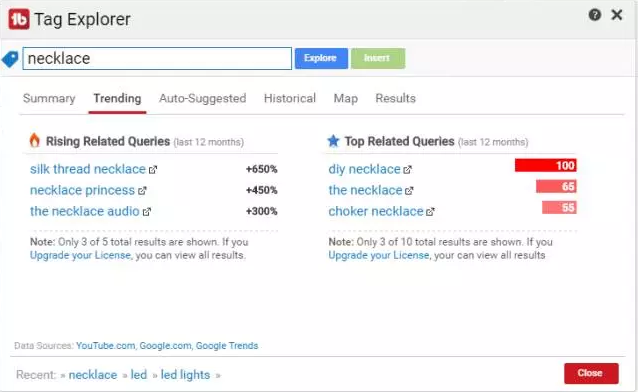
Task: Open the Auto-Suggested tab
Action: click(203, 98)
